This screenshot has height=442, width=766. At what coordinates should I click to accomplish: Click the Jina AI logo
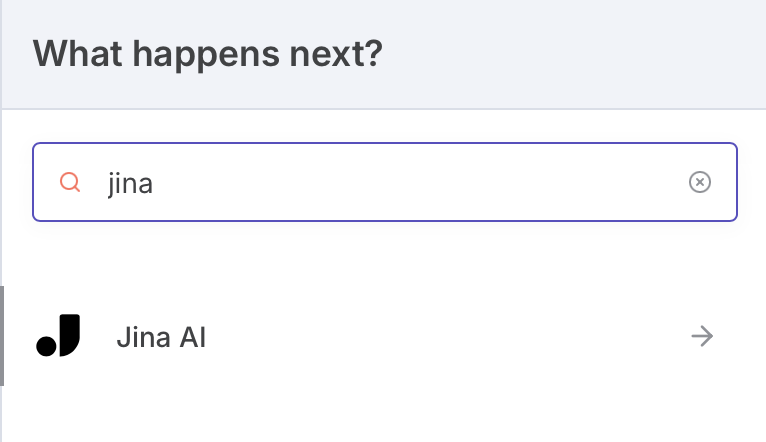tap(58, 336)
